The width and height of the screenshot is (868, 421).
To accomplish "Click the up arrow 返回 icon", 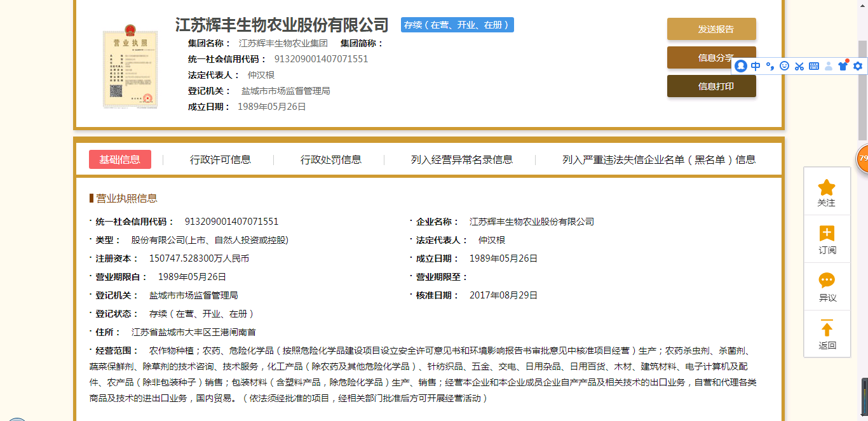I will tap(827, 328).
